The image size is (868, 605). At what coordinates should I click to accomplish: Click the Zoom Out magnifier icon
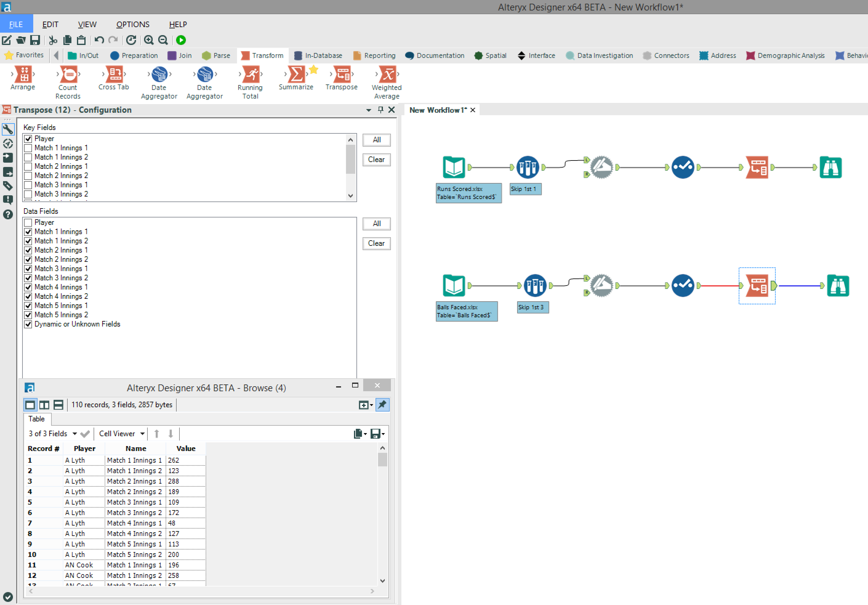click(163, 40)
